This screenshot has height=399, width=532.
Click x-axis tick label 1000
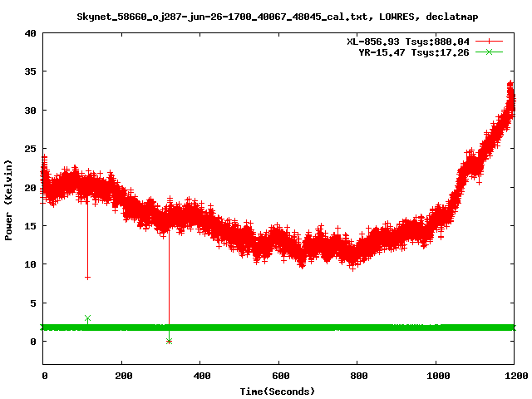(x=438, y=376)
